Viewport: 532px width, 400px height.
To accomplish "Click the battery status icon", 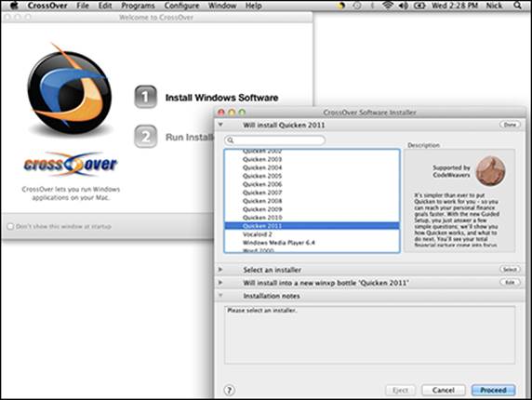I will click(x=419, y=6).
